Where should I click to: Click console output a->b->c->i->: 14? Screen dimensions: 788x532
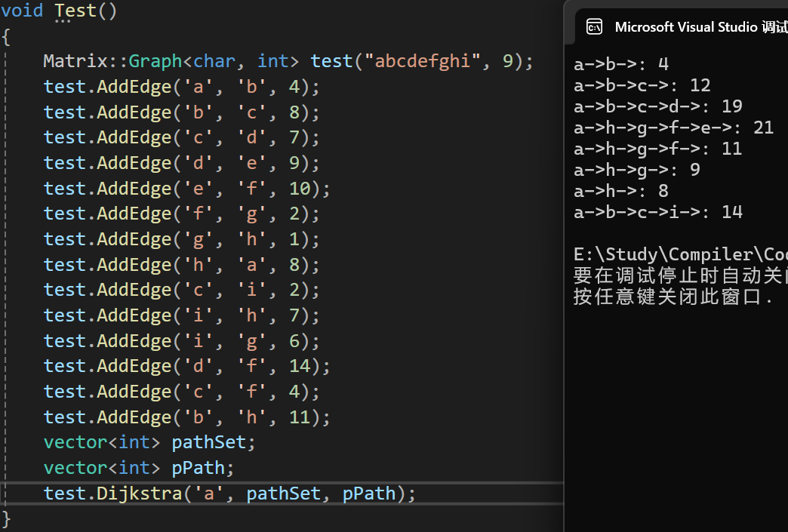657,212
